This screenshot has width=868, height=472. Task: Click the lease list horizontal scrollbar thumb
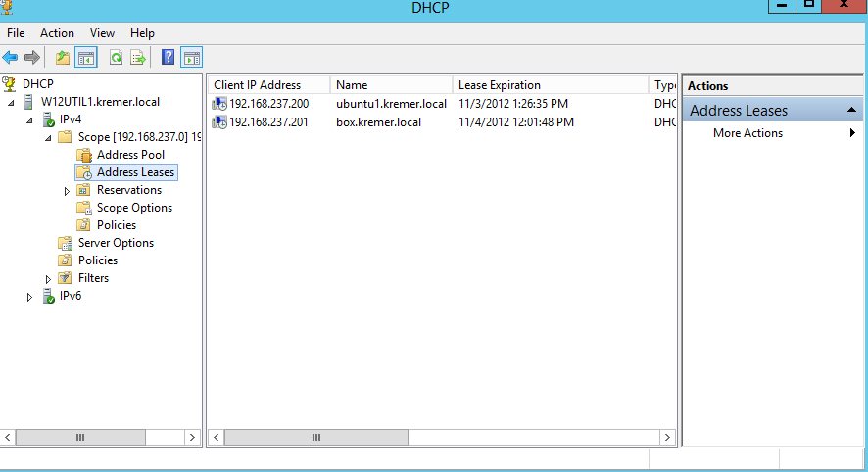315,437
